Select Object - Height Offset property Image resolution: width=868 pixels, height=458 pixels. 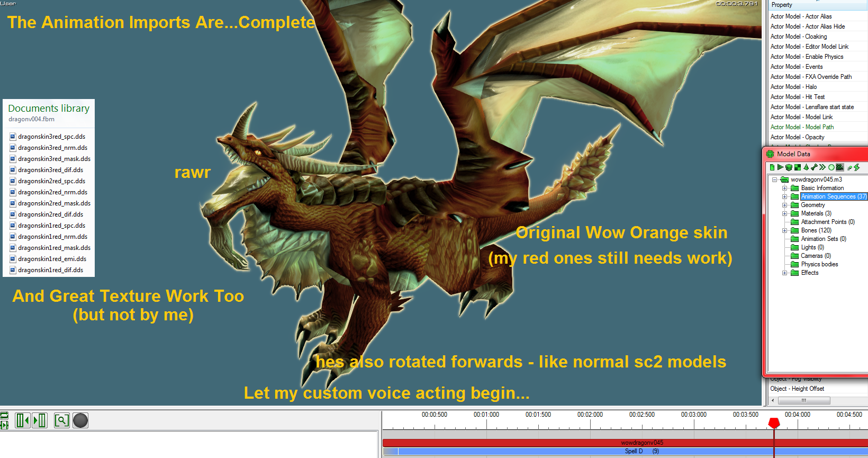coord(797,389)
